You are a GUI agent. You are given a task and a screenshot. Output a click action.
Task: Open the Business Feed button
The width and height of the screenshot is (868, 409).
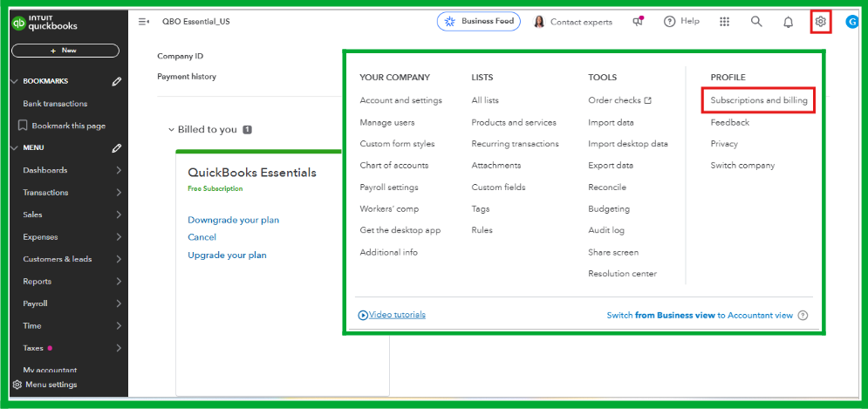478,22
